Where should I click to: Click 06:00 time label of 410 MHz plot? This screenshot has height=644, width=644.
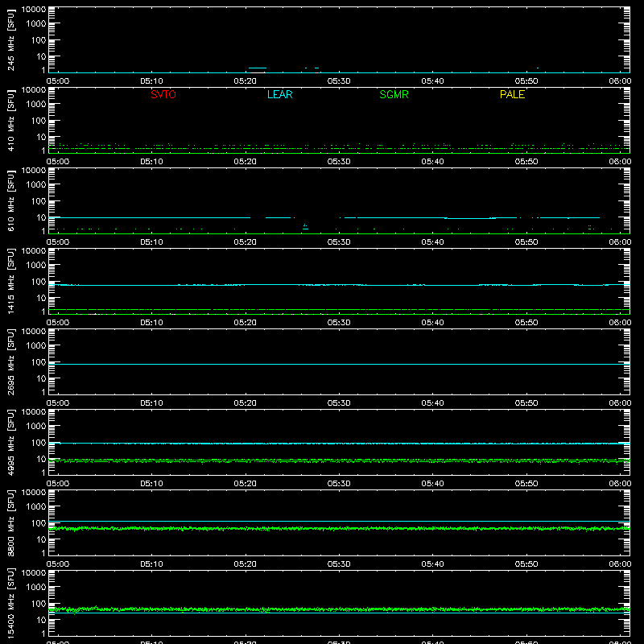point(620,162)
